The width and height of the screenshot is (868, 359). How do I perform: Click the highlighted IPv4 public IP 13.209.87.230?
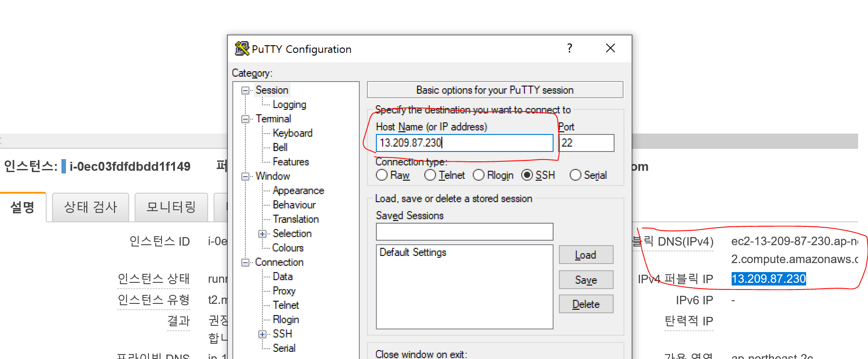click(769, 279)
